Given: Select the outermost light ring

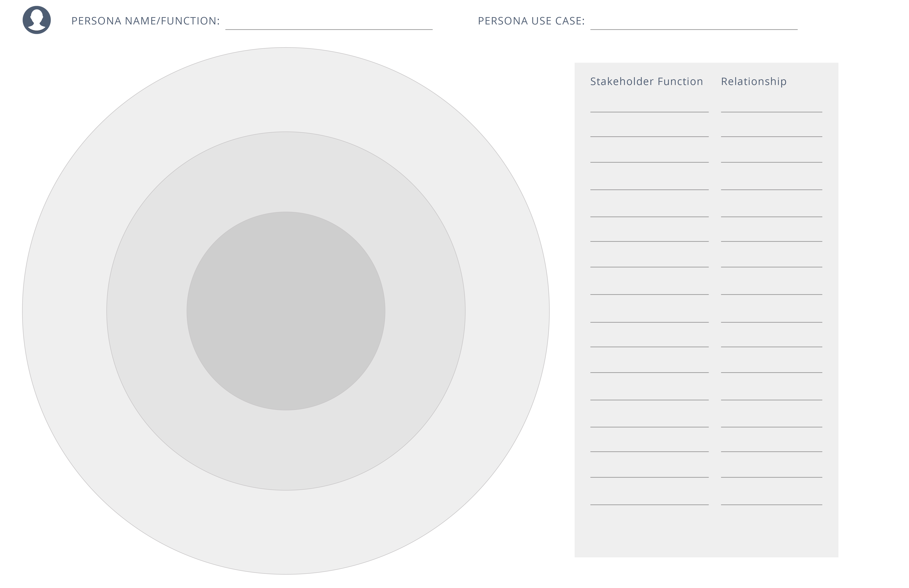Looking at the screenshot, I should pyautogui.click(x=286, y=90).
